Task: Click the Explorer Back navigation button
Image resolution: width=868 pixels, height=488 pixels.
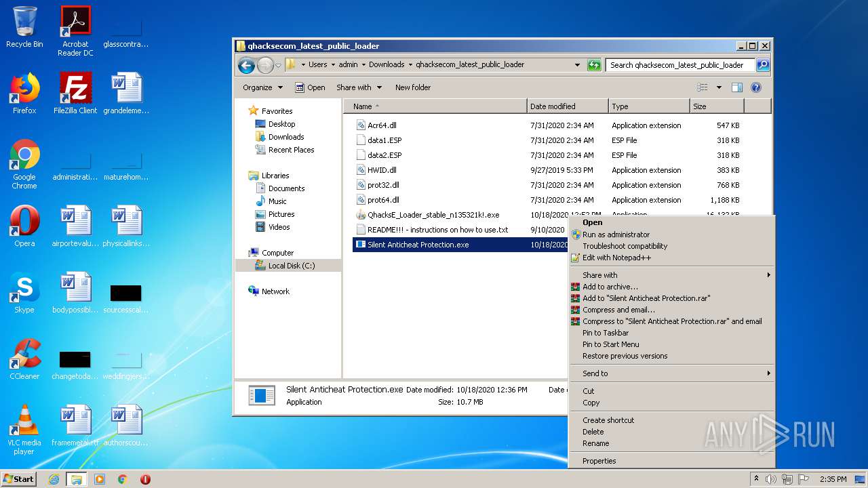Action: [x=246, y=65]
